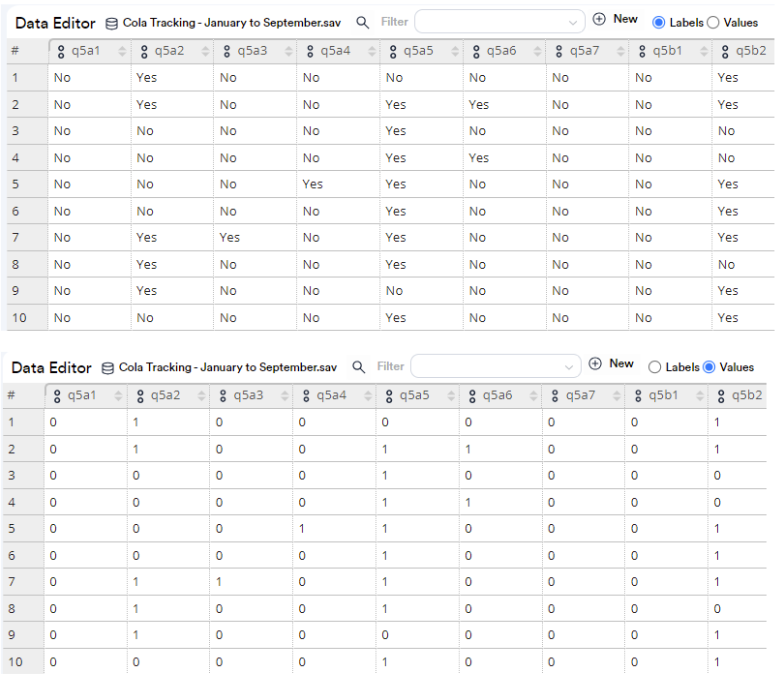Click the variable type icon of q5a4 in the bottom table
776x677 pixels.
coord(306,396)
